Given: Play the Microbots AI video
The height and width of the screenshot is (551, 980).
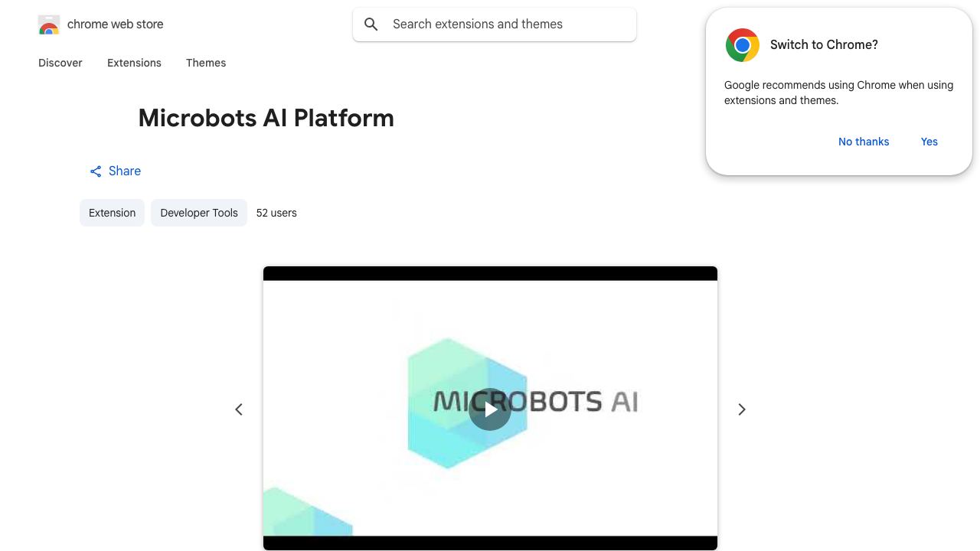Looking at the screenshot, I should click(490, 409).
